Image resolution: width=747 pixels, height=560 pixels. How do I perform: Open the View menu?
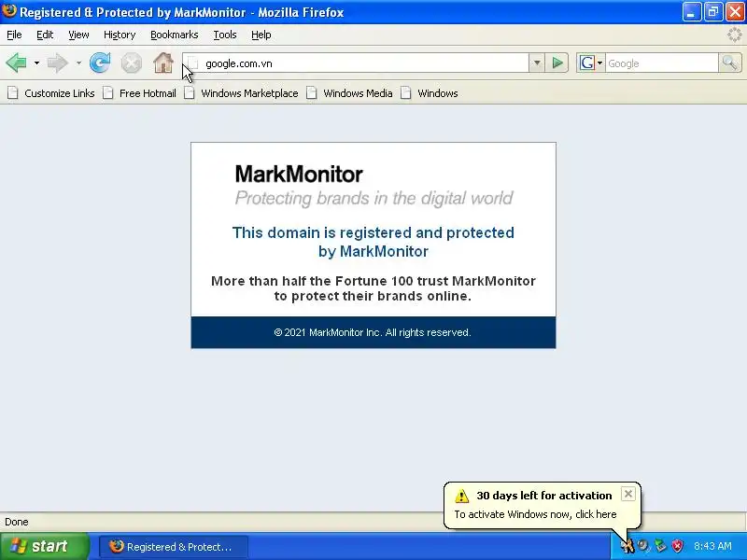78,35
